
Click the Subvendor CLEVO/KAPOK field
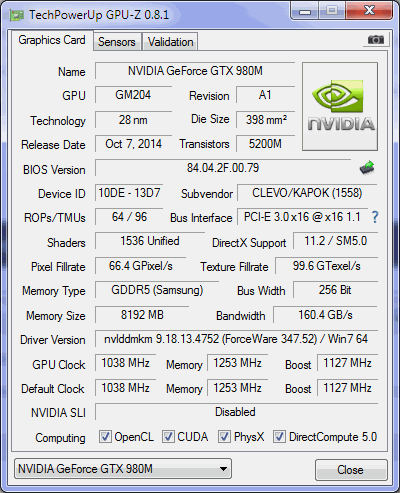click(x=307, y=193)
